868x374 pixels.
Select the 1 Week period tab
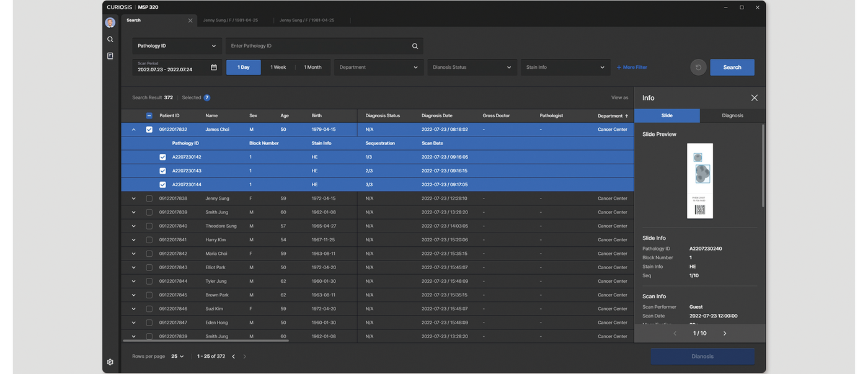tap(278, 67)
